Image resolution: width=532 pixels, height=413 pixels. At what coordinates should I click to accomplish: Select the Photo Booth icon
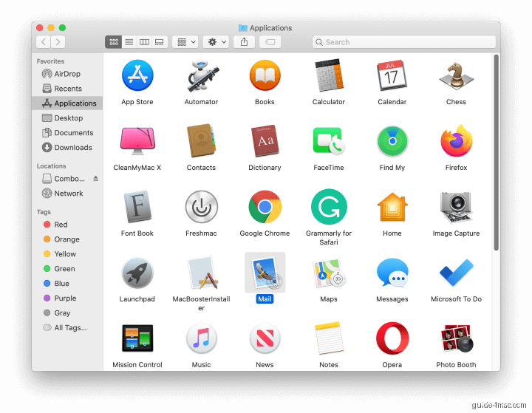pos(456,338)
